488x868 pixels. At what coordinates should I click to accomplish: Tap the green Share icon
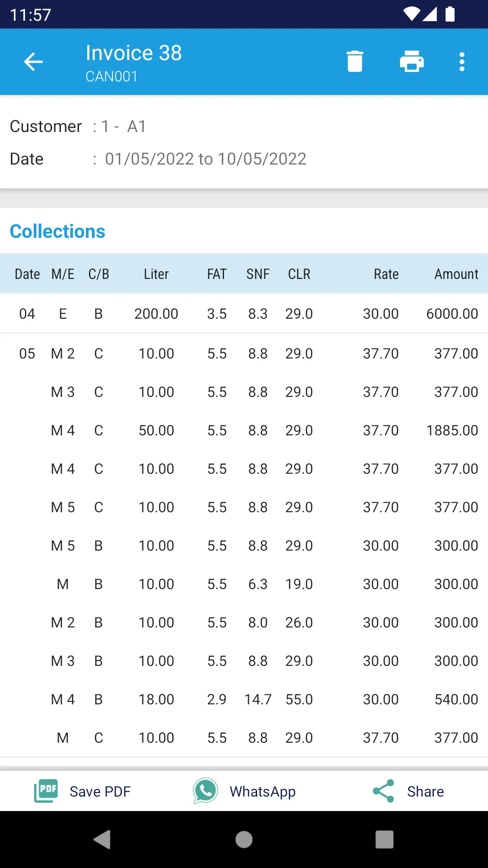pos(384,791)
